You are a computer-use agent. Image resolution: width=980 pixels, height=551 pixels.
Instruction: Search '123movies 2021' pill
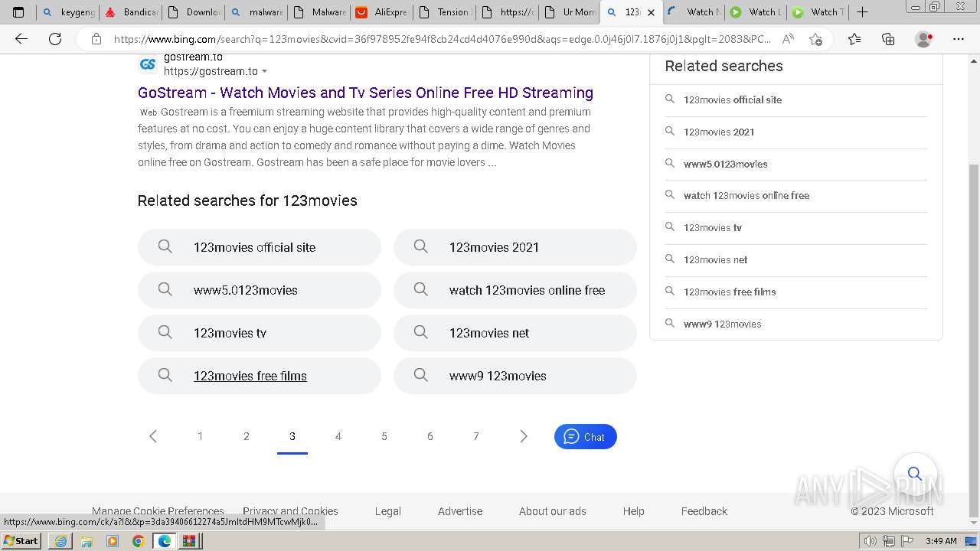[x=515, y=247]
